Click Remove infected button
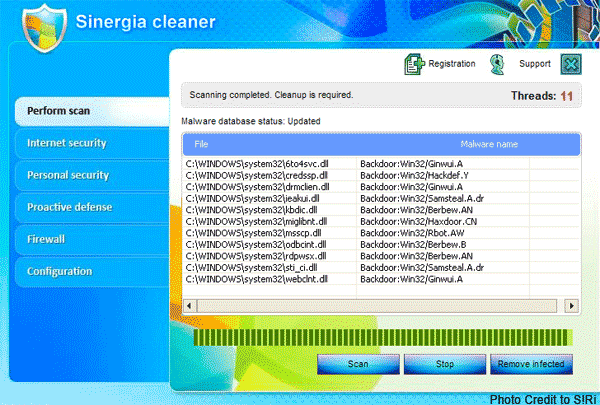Screen dimensions: 600x405 coord(531,364)
